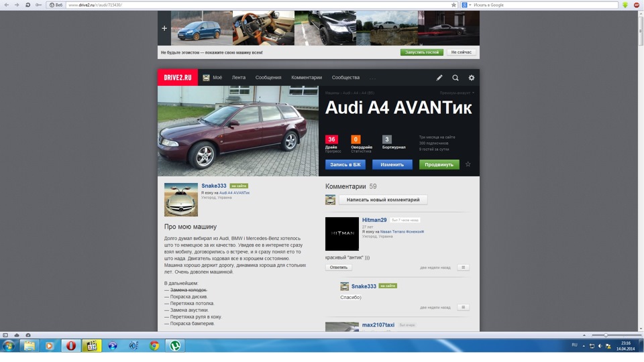
Task: Click blue 'Изменить' button
Action: click(x=392, y=165)
